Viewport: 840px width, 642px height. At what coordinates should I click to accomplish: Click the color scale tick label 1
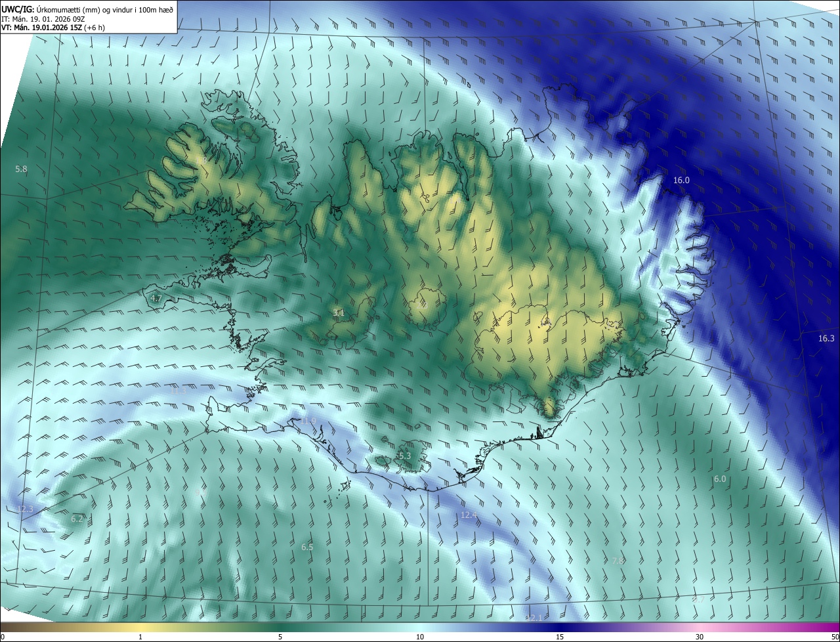tap(140, 637)
